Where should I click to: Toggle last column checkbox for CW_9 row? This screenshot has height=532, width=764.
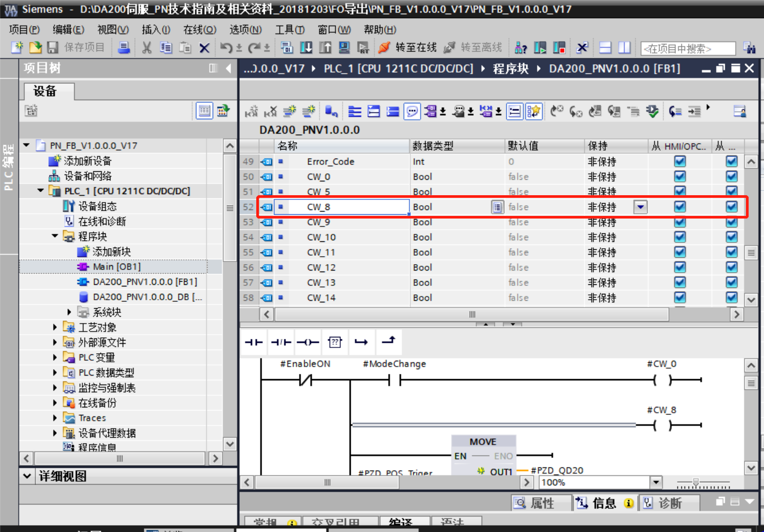732,222
